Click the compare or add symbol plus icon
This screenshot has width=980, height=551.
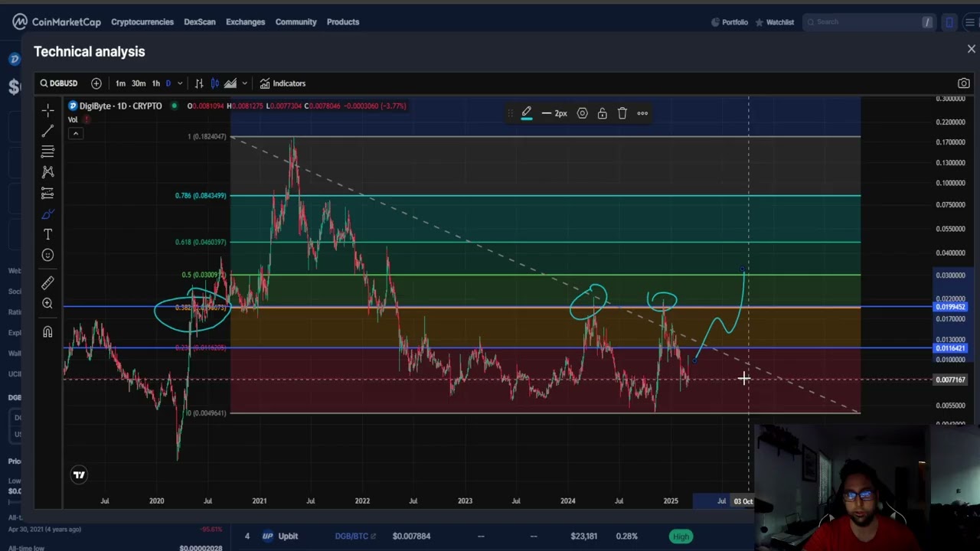96,83
